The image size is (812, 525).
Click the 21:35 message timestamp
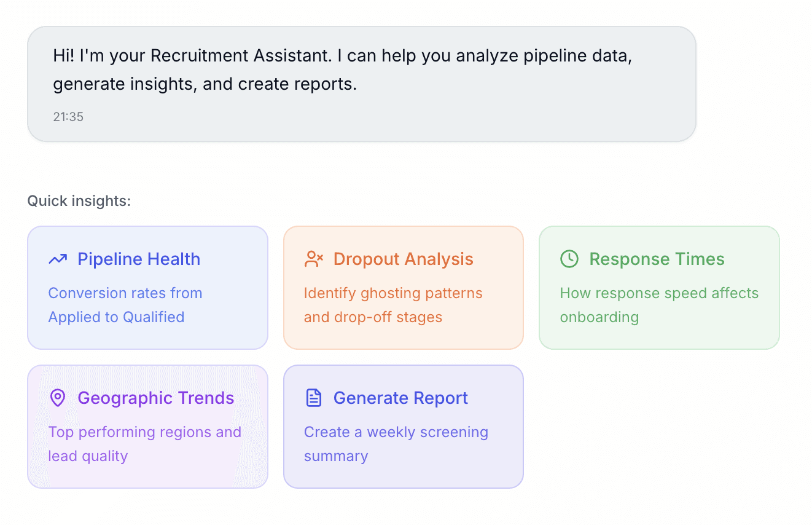point(68,117)
